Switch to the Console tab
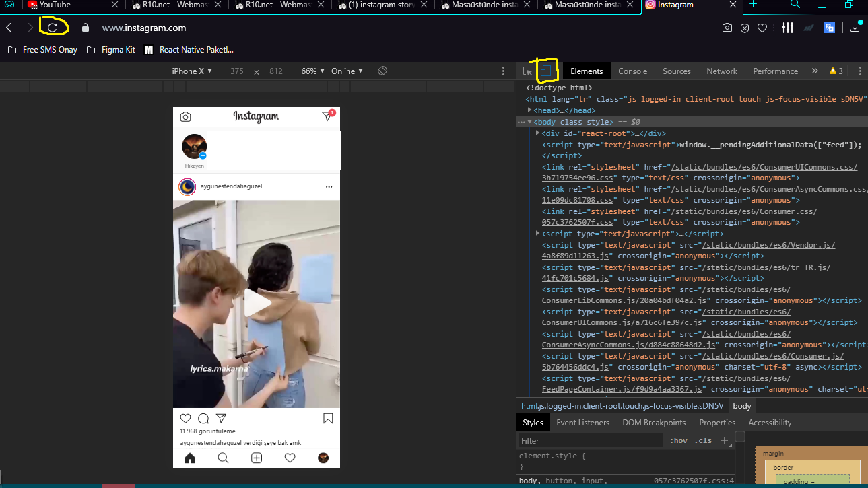Screen dimensions: 868x488 (633, 71)
